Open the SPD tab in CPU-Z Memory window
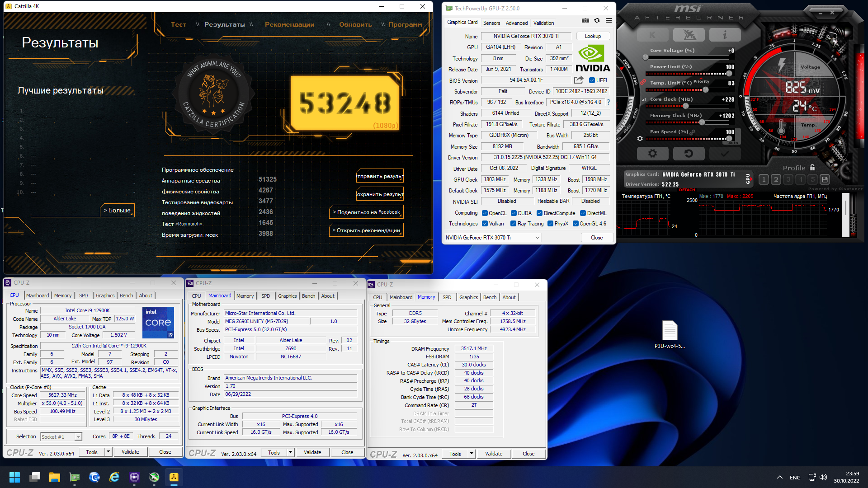 coord(447,297)
